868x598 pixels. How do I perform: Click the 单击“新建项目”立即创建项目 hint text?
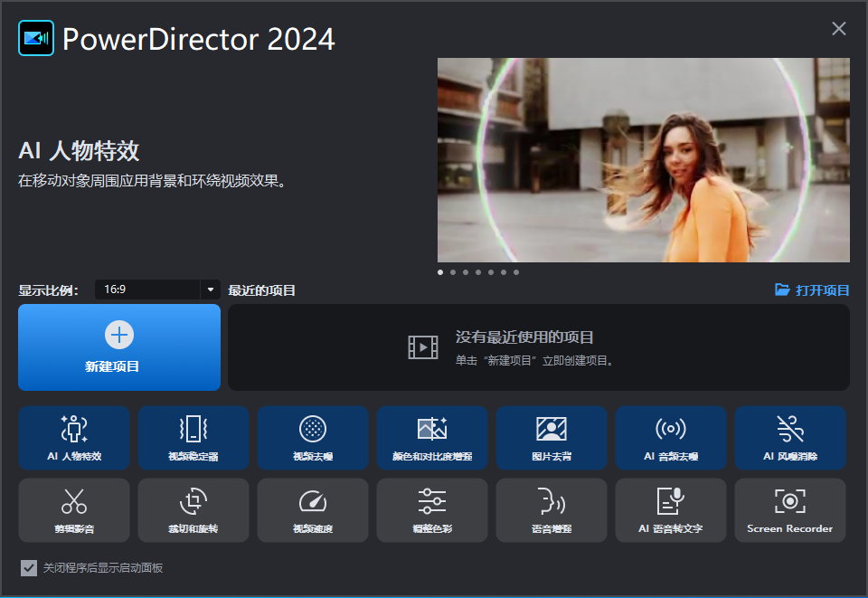click(534, 360)
